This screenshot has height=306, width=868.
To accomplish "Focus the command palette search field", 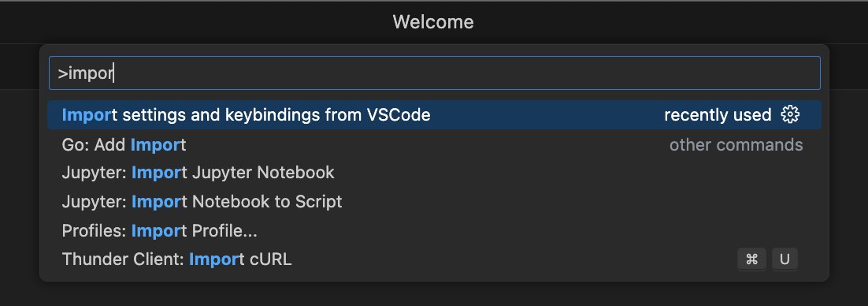I will pos(435,73).
